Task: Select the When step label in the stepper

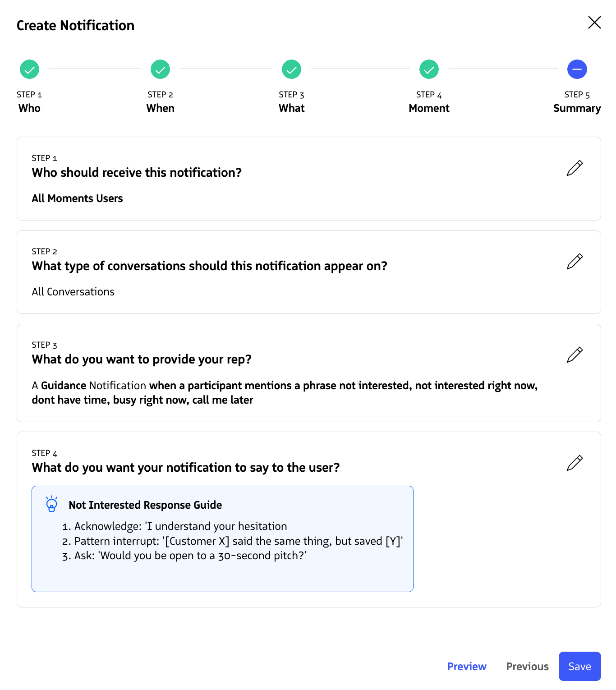Action: (x=160, y=108)
